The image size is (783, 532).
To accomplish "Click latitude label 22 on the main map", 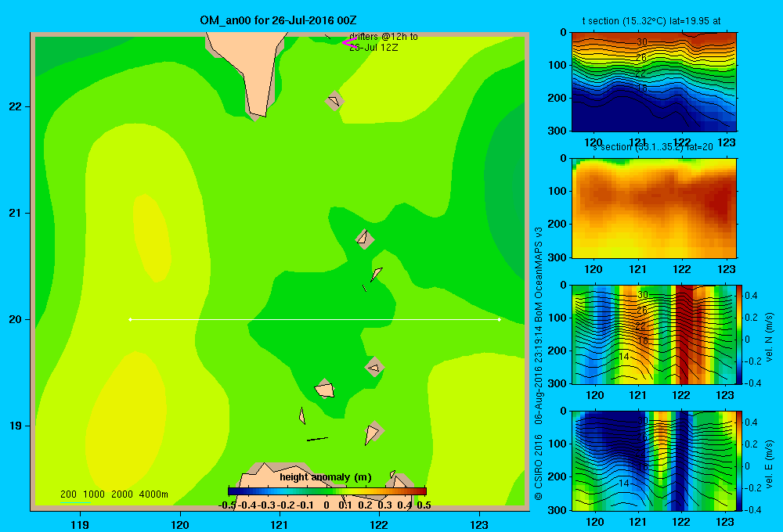I will pyautogui.click(x=16, y=106).
